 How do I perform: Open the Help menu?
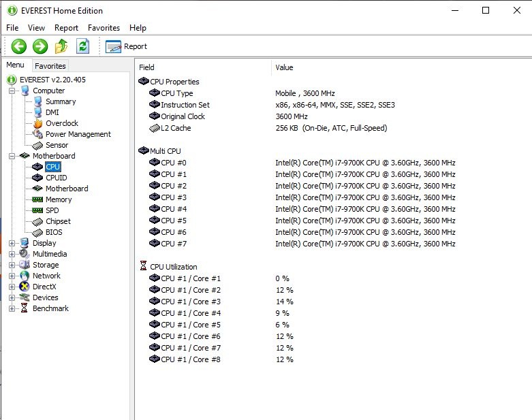click(x=138, y=28)
